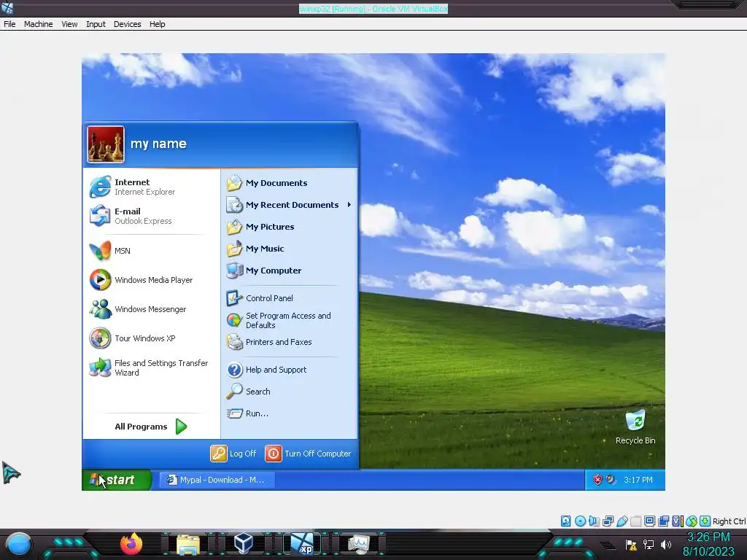Click Log Off button
The height and width of the screenshot is (560, 747).
[233, 454]
